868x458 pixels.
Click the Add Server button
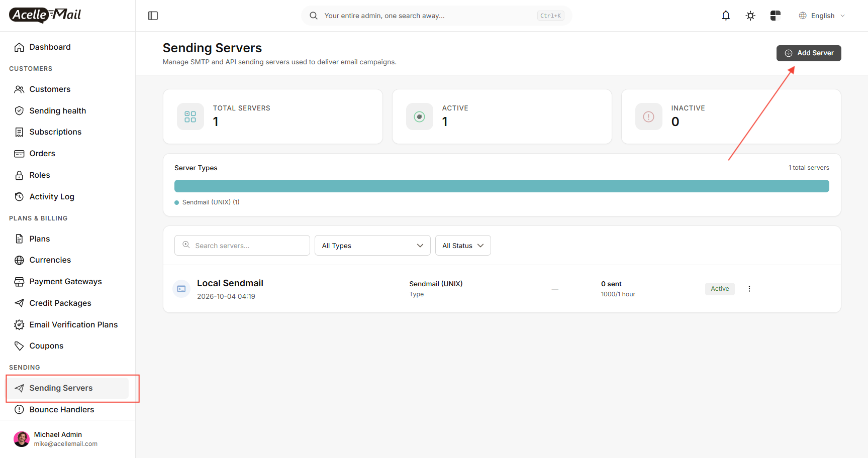(809, 53)
